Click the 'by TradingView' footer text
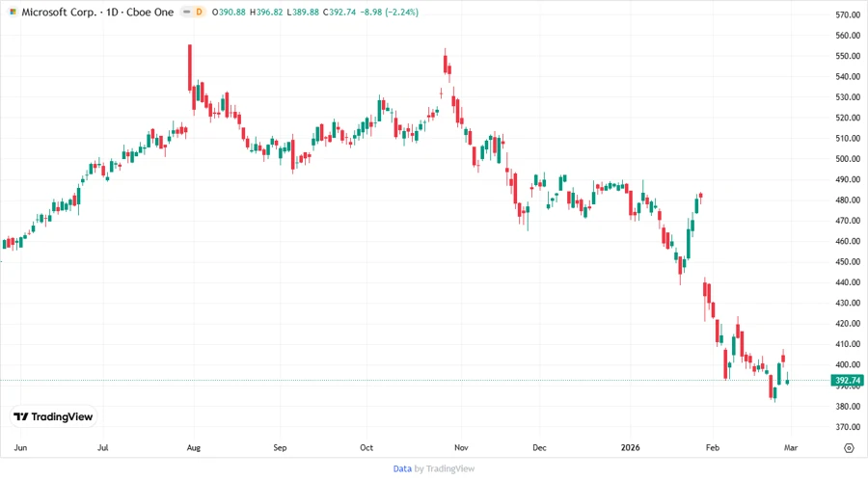 [x=444, y=468]
